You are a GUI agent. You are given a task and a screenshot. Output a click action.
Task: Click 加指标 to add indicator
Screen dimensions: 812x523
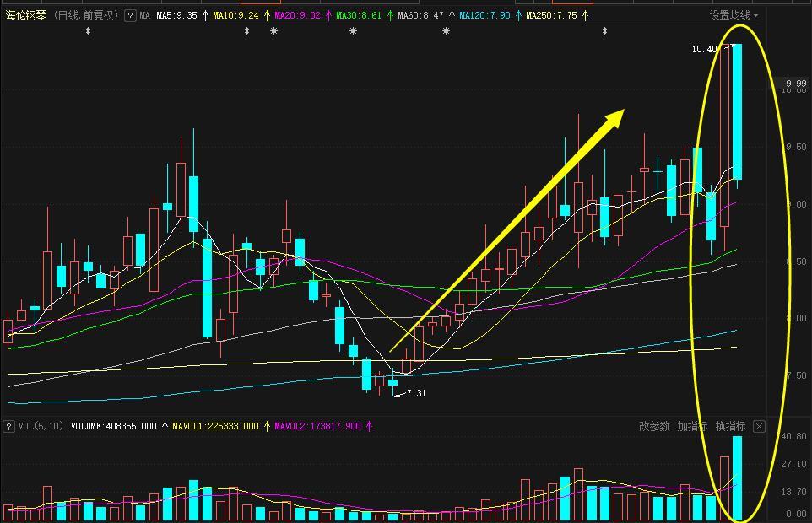[692, 426]
